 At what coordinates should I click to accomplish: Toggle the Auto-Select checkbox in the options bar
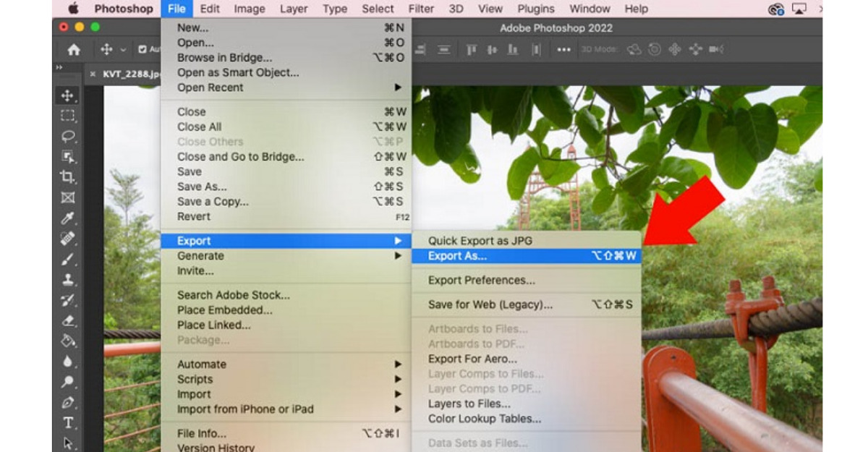(142, 50)
